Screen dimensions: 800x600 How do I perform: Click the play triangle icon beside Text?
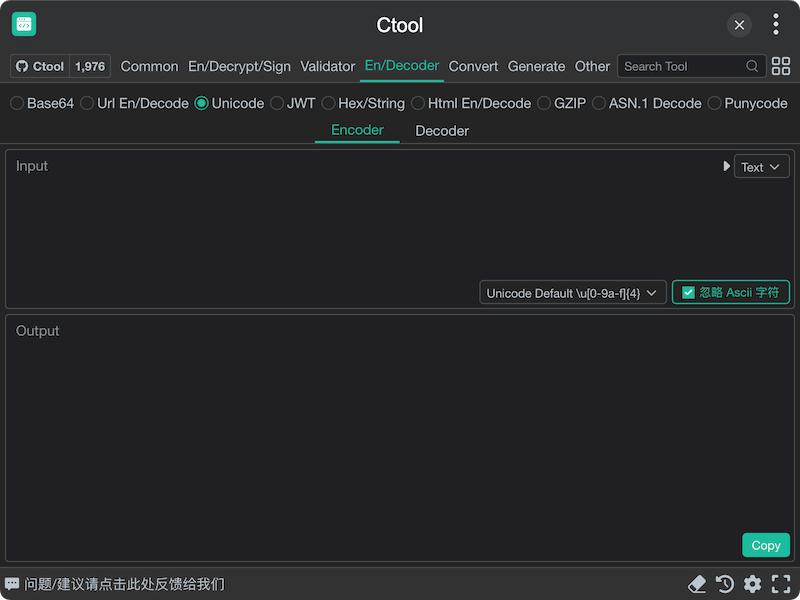pyautogui.click(x=726, y=166)
